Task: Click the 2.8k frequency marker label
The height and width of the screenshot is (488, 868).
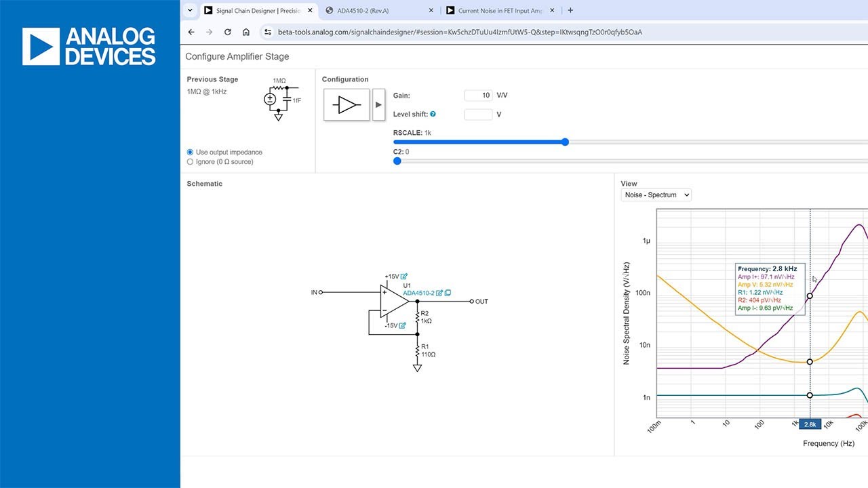Action: pyautogui.click(x=810, y=424)
